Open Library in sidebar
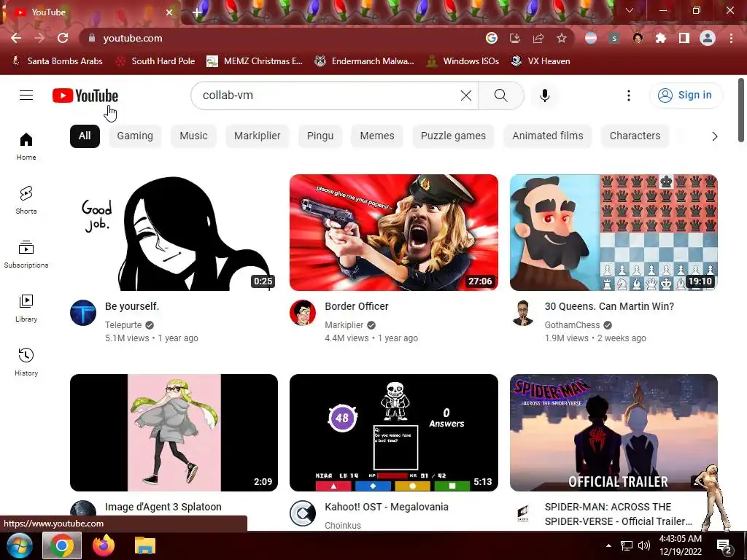Screen dimensions: 747x560 (26, 308)
